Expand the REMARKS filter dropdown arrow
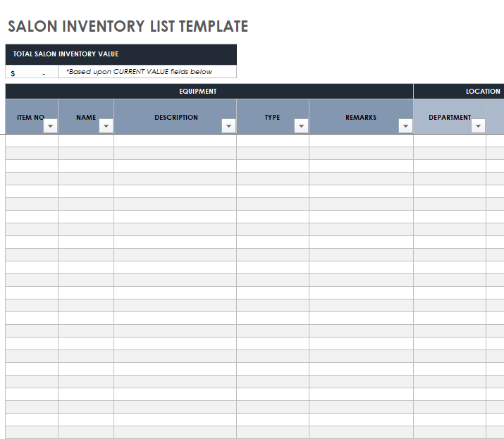 click(405, 126)
